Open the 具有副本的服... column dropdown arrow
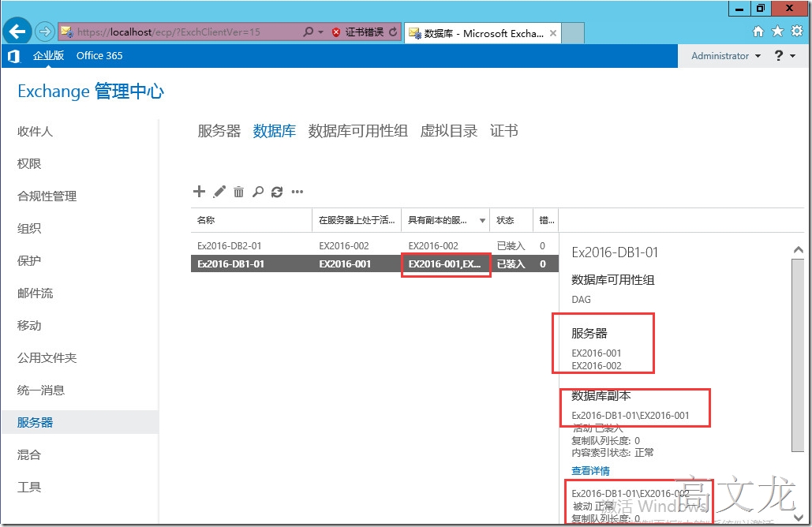The height and width of the screenshot is (527, 812). 482,221
